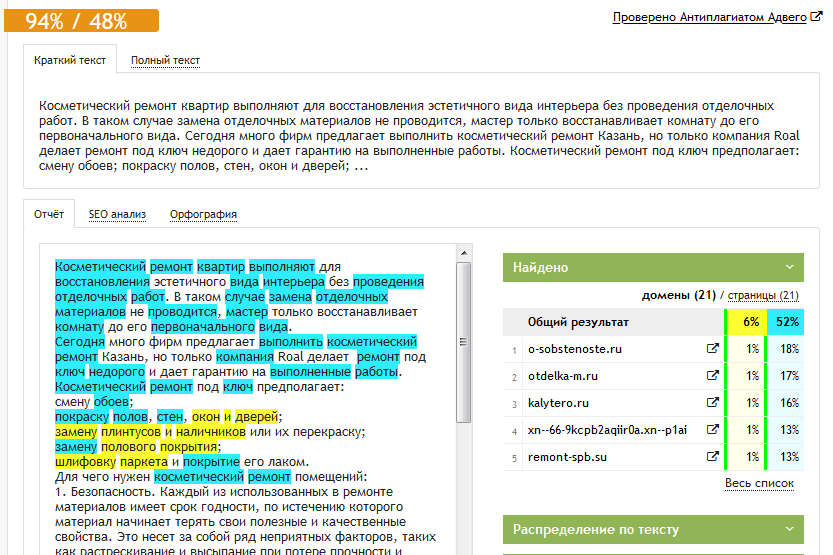Image resolution: width=833 pixels, height=555 pixels.
Task: Click the o-sobstenoste.ru domain entry
Action: (x=575, y=349)
